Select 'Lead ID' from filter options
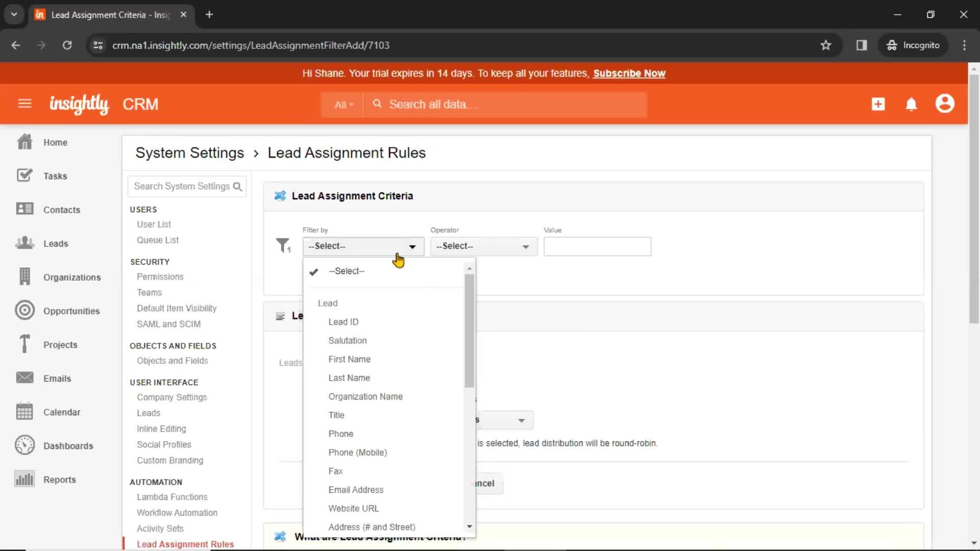This screenshot has width=980, height=551. [x=342, y=321]
